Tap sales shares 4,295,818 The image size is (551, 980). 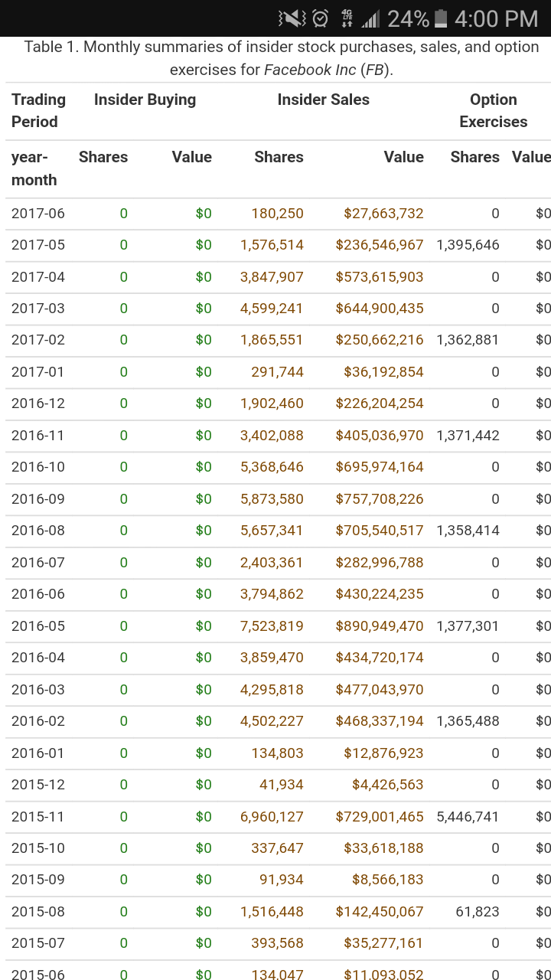(x=272, y=690)
